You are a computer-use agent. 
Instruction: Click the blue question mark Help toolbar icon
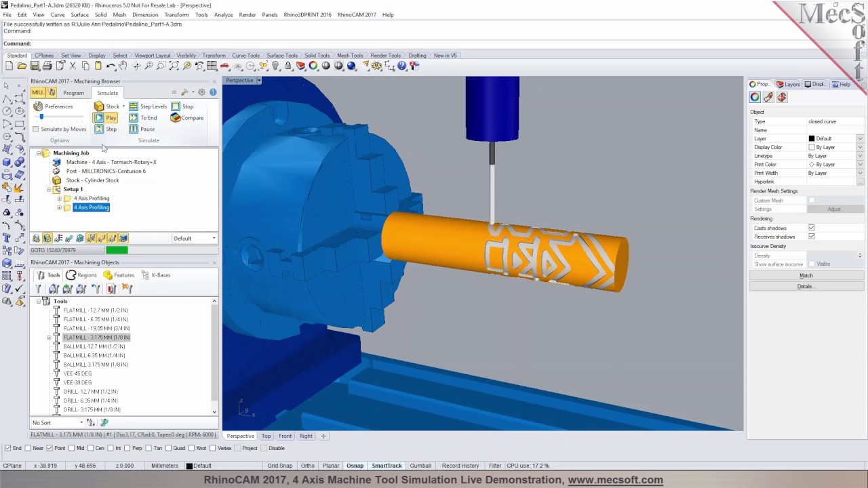pyautogui.click(x=402, y=66)
